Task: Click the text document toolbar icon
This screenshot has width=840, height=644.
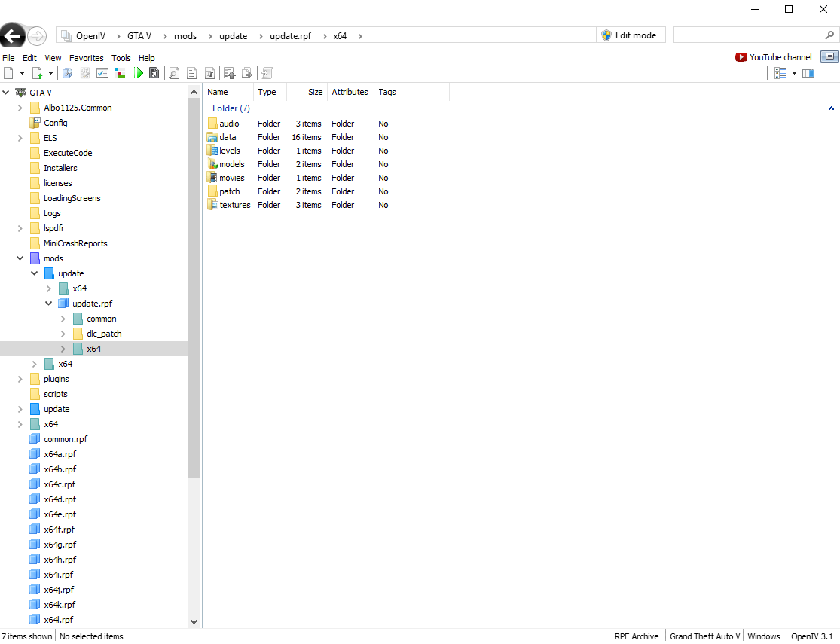Action: click(x=192, y=73)
